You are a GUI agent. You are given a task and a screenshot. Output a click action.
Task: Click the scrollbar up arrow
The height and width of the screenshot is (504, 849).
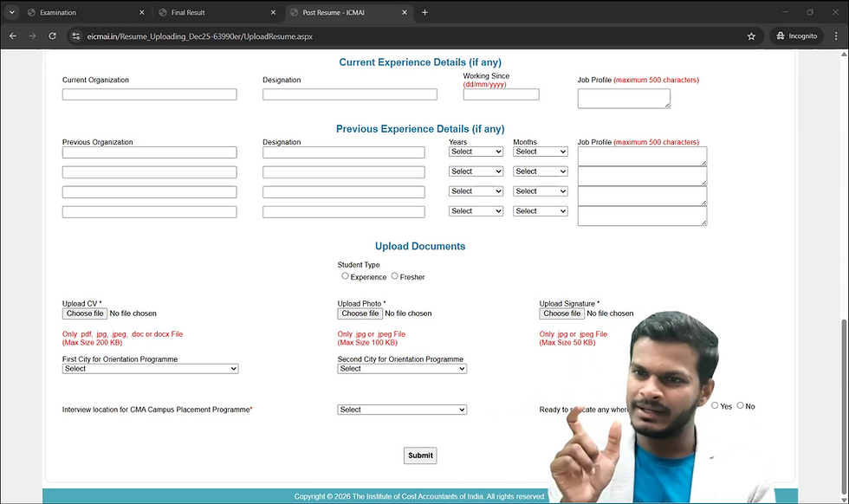(x=844, y=54)
